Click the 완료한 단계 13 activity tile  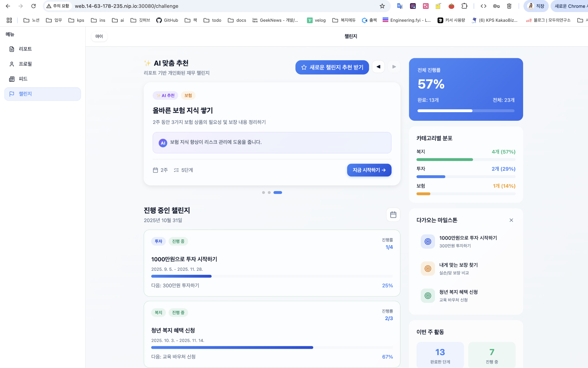(440, 355)
